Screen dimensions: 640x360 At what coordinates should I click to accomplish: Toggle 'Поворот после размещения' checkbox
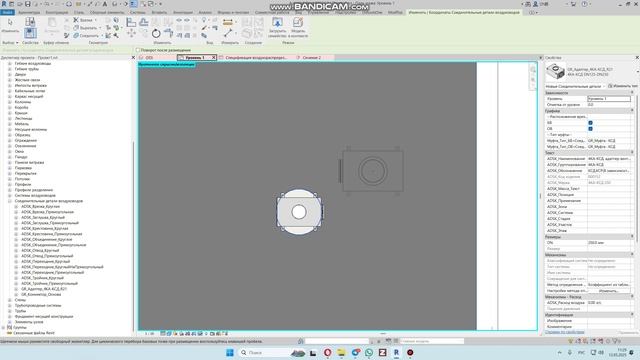pyautogui.click(x=138, y=50)
